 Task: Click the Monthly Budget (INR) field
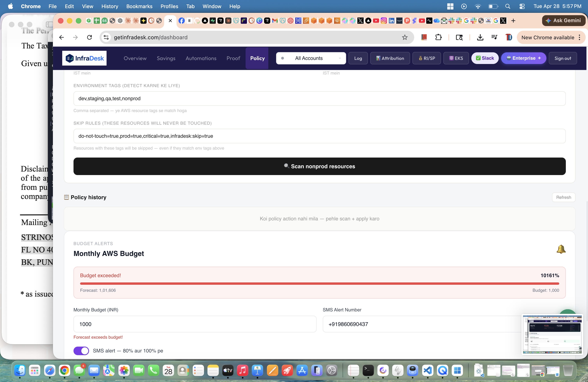[x=195, y=324]
